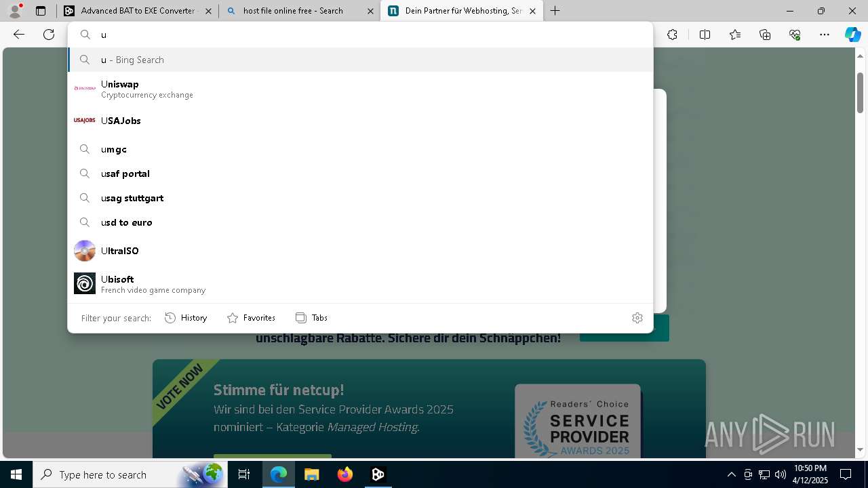This screenshot has height=488, width=868.
Task: Pick the 'usag stuttgart' suggestion
Action: click(360, 198)
